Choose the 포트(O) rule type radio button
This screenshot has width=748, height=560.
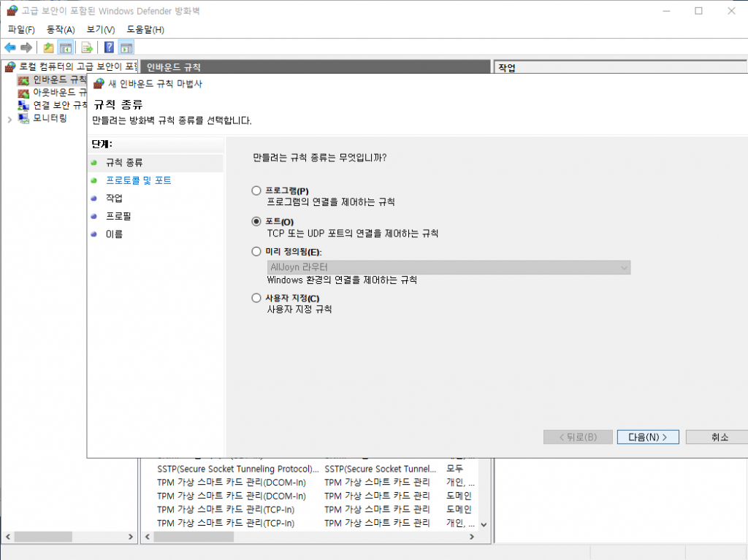point(256,221)
